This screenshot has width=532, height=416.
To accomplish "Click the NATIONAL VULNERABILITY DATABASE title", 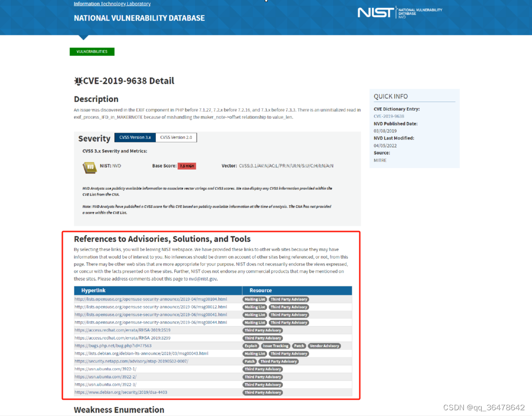I will point(140,18).
